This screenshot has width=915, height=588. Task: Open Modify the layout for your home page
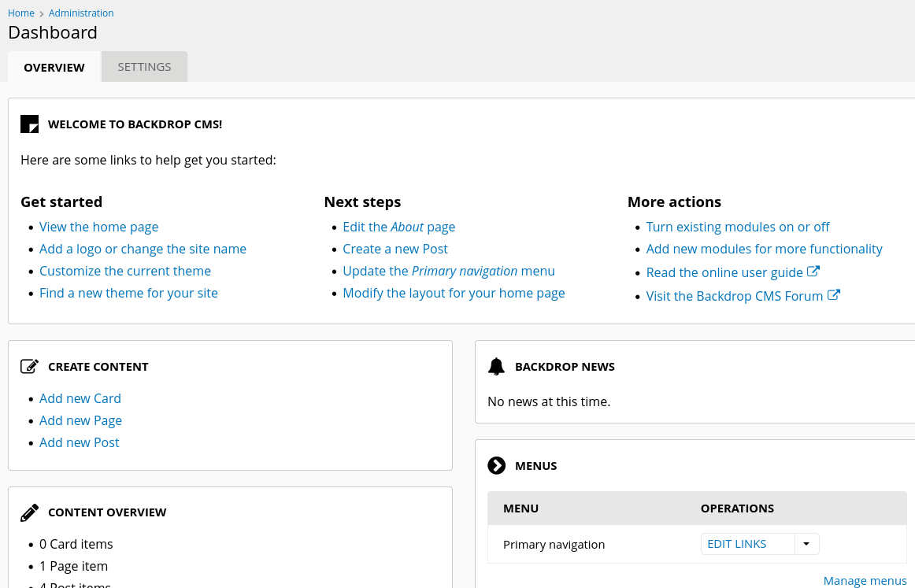(454, 293)
